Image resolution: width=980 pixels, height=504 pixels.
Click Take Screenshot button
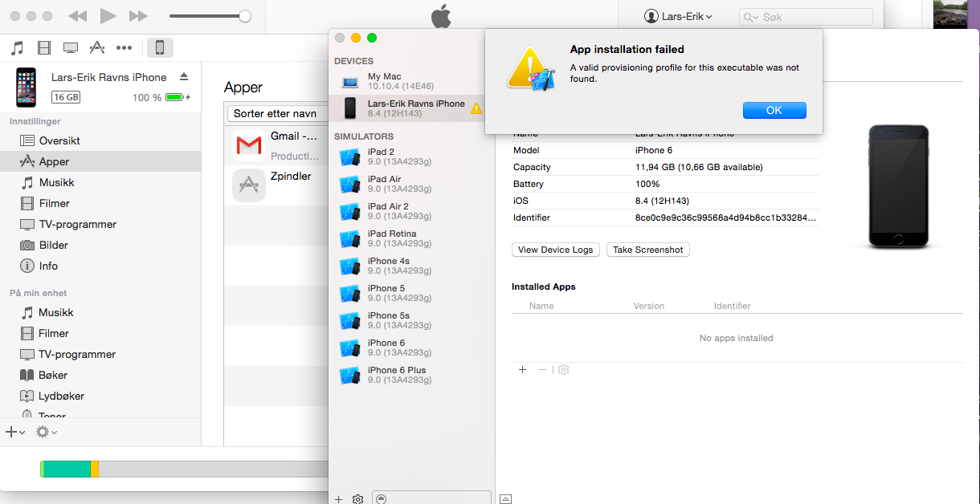click(647, 250)
